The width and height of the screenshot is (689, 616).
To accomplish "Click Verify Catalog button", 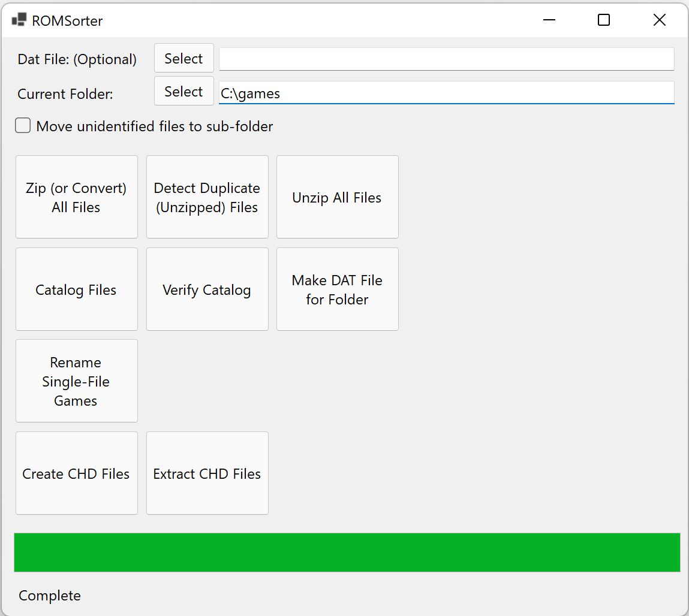I will (207, 289).
